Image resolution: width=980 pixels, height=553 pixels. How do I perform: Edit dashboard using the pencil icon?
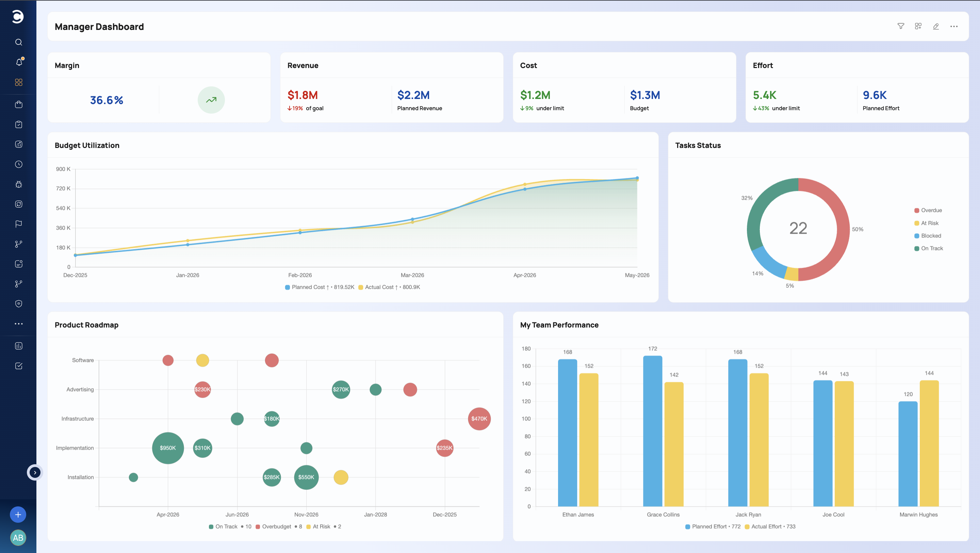[x=936, y=26]
